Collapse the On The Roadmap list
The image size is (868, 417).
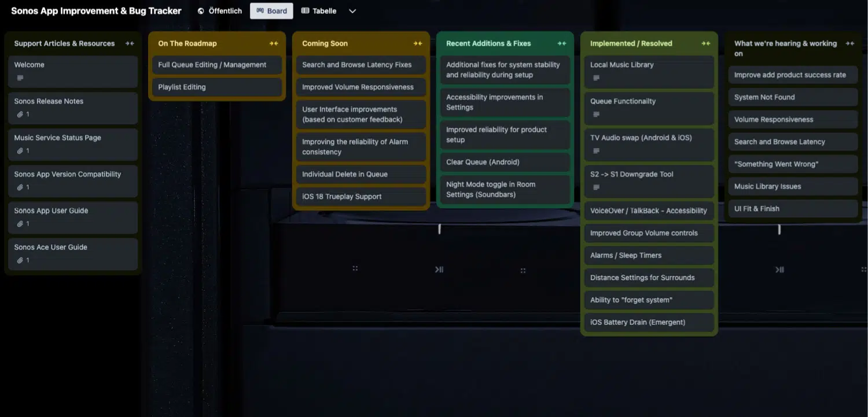click(x=274, y=43)
